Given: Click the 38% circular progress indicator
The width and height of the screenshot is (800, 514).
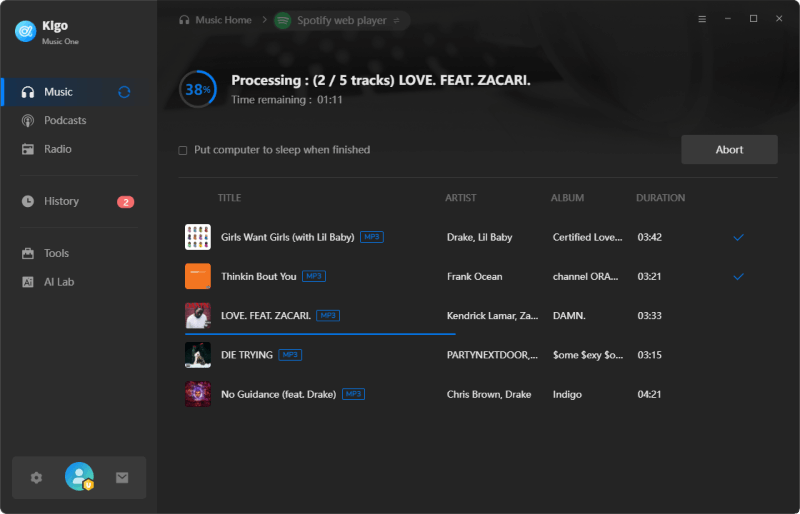Looking at the screenshot, I should pos(198,89).
